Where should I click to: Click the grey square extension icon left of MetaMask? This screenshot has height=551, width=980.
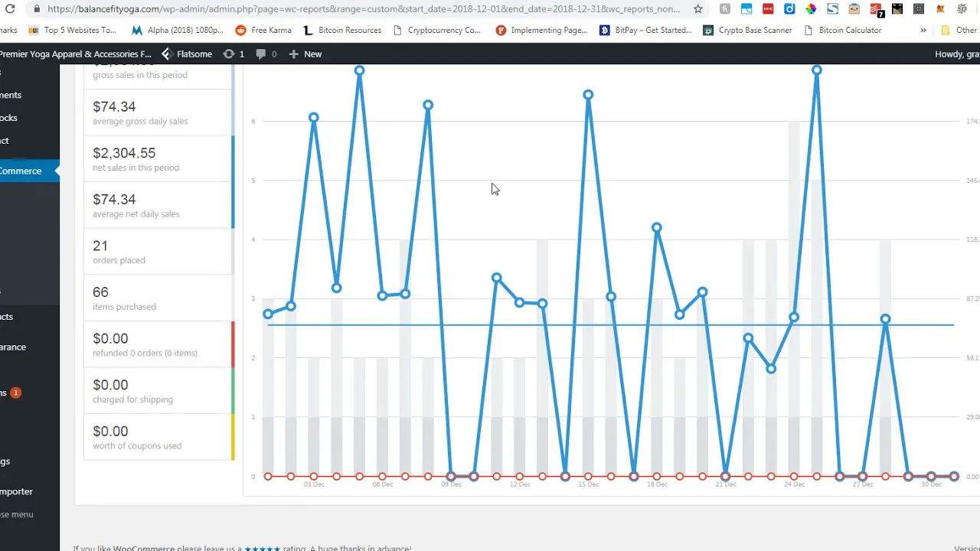coord(918,9)
